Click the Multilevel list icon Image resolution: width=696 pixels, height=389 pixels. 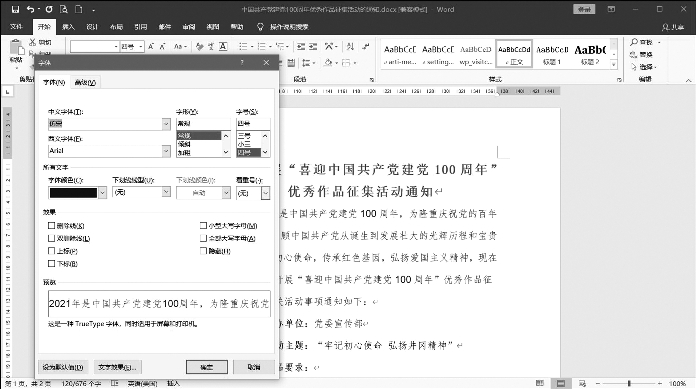click(280, 46)
